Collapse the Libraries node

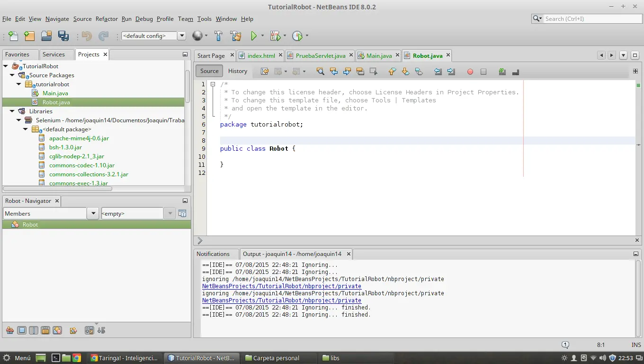(12, 111)
